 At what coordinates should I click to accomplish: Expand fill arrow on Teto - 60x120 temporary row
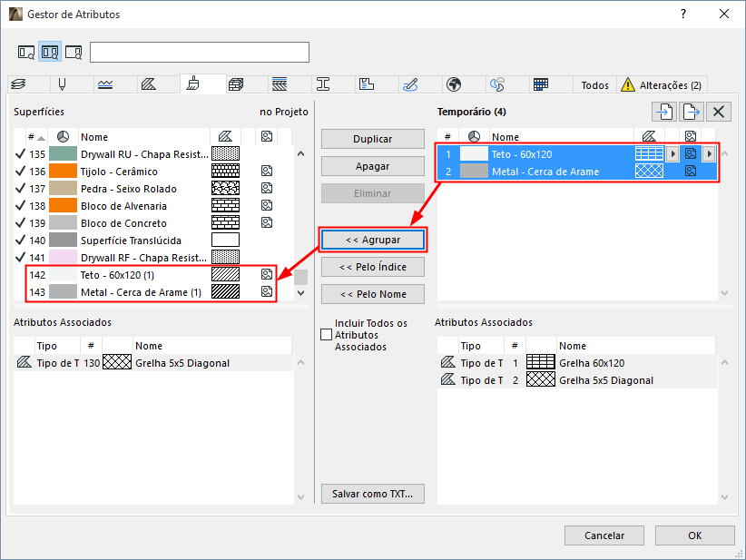pos(672,153)
